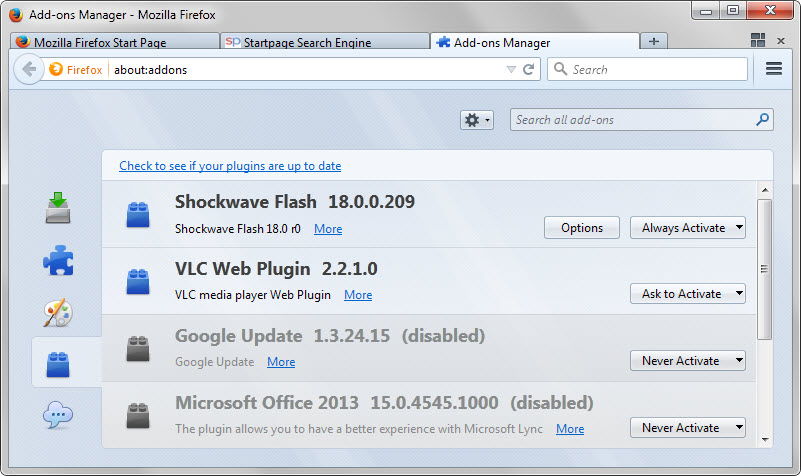Click the Google Update gray plugin icon

click(x=138, y=348)
